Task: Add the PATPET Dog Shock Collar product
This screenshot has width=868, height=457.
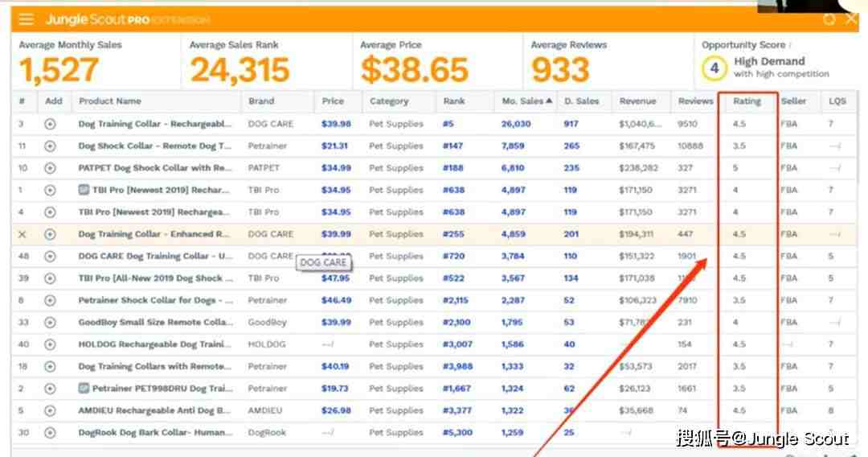Action: [50, 168]
